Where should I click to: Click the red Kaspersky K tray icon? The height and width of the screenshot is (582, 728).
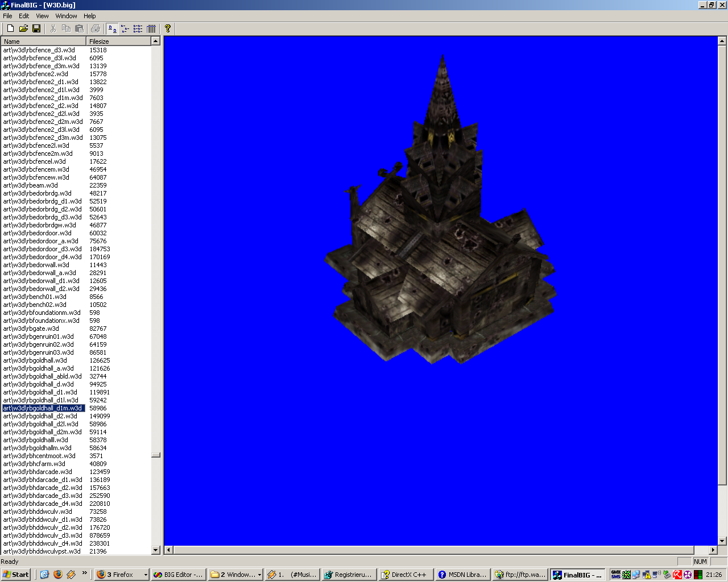[677, 575]
